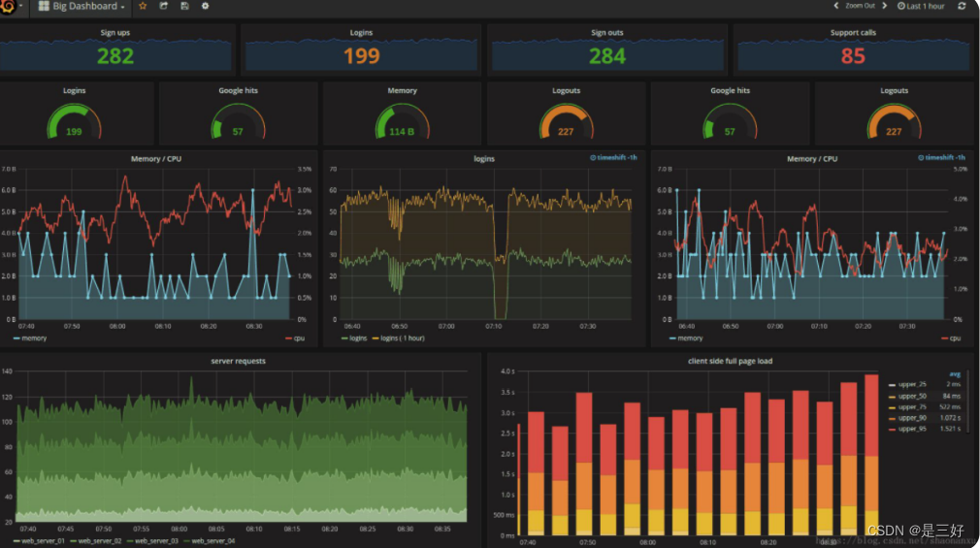The height and width of the screenshot is (548, 980).
Task: Refresh the dashboard
Action: click(x=962, y=6)
